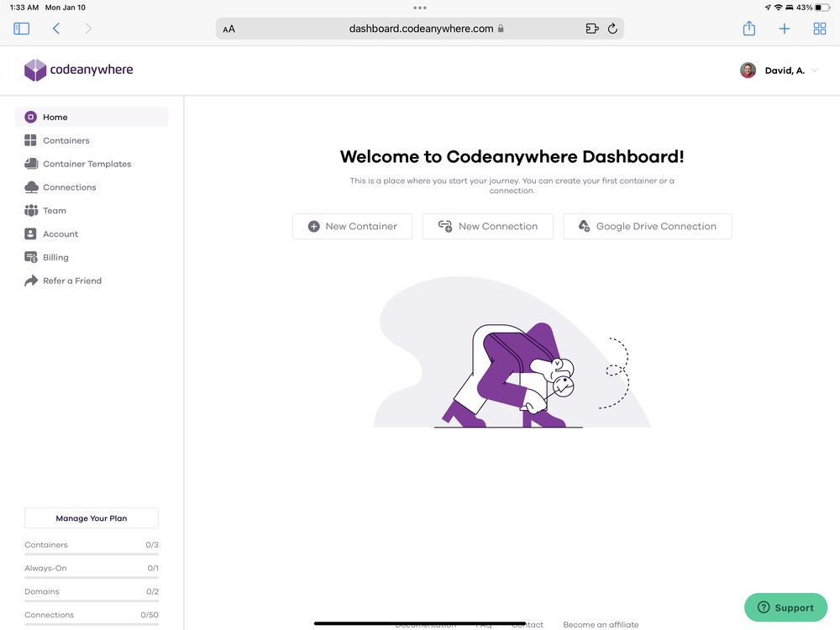Viewport: 840px width, 630px height.
Task: Click the Connections 0/50 count
Action: 150,615
